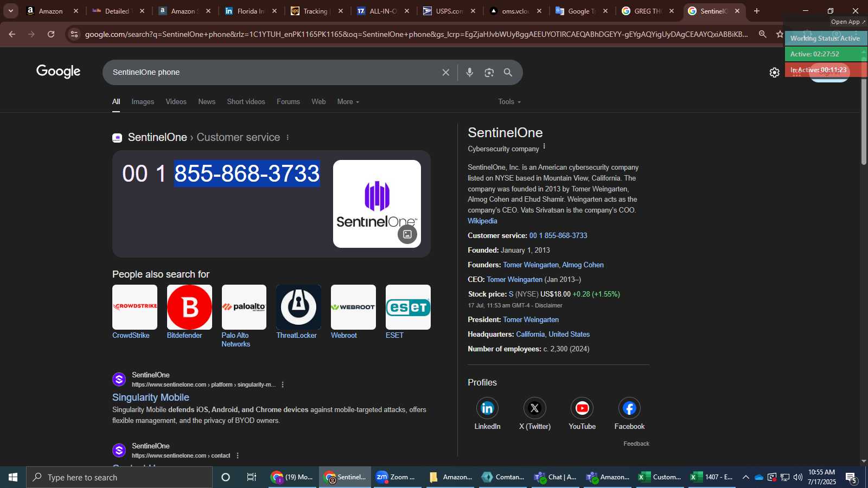Click the Feedback link under Profiles
The image size is (868, 488).
pos(636,444)
